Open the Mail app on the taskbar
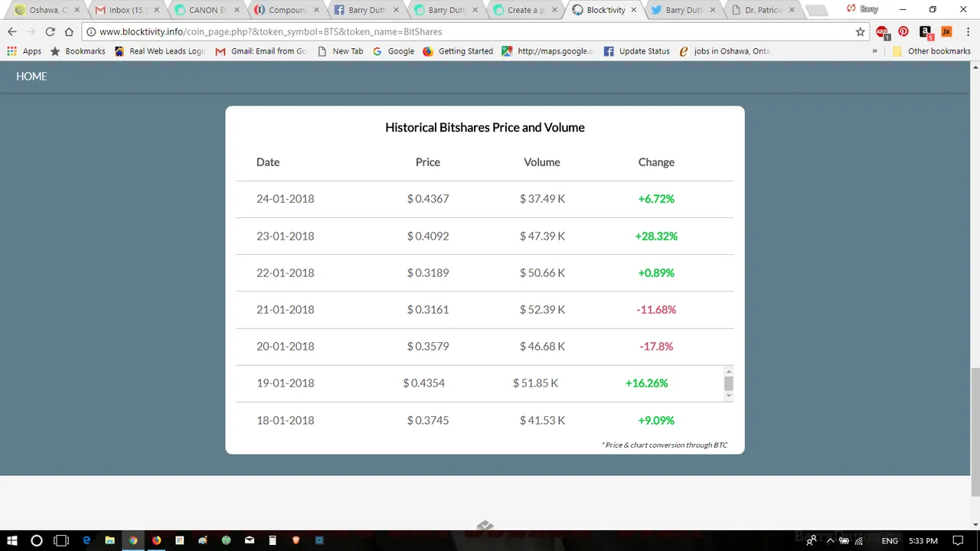 tap(250, 540)
